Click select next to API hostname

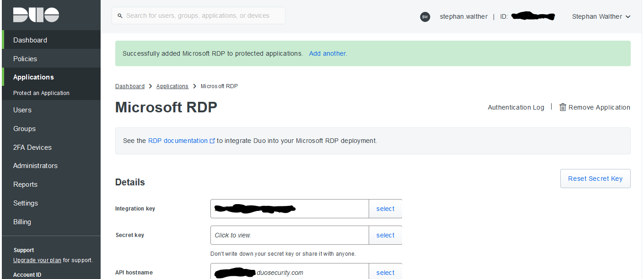tap(386, 272)
